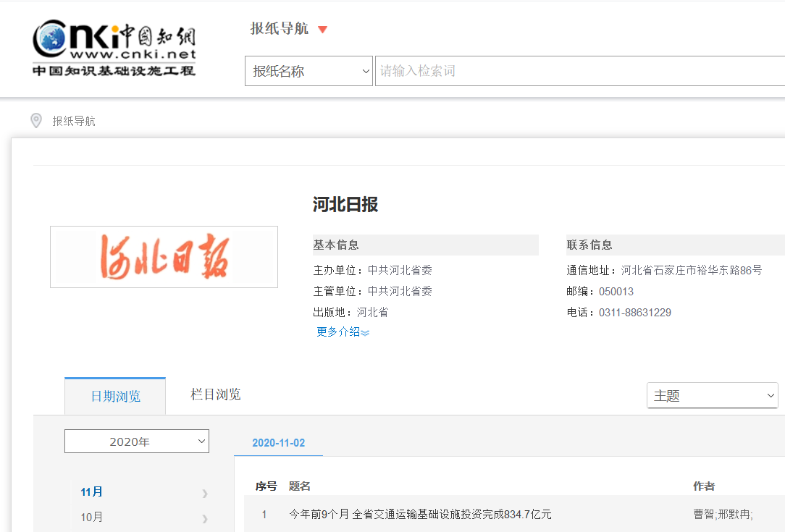Click the 河北日报 newspaper masthead image
The image size is (785, 532).
click(164, 257)
